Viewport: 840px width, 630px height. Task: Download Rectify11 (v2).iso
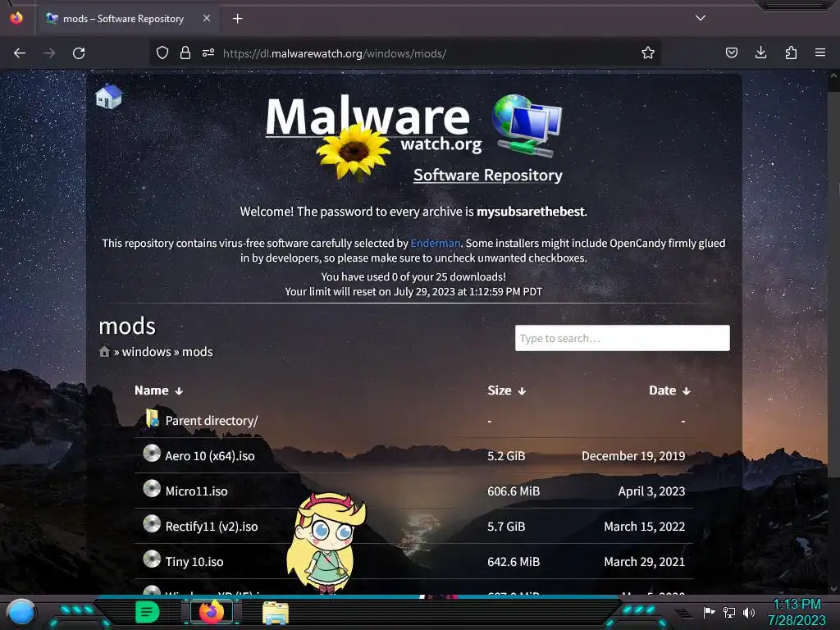[211, 527]
